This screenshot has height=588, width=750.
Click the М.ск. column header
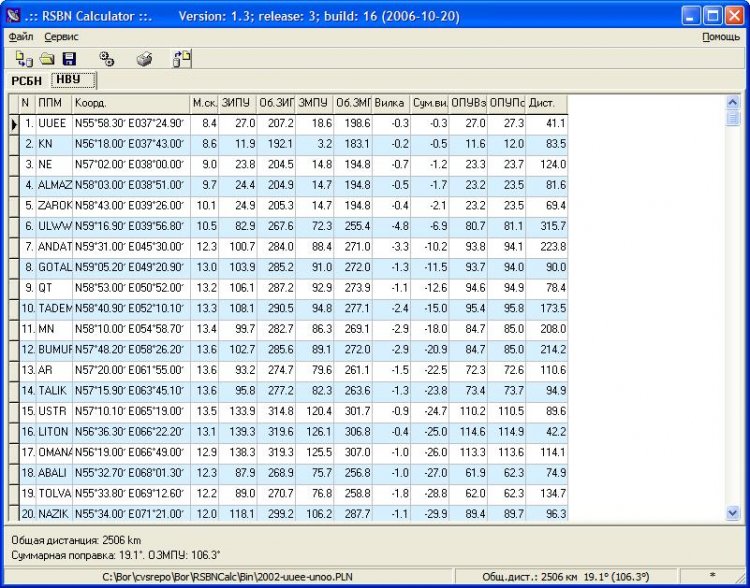[204, 103]
